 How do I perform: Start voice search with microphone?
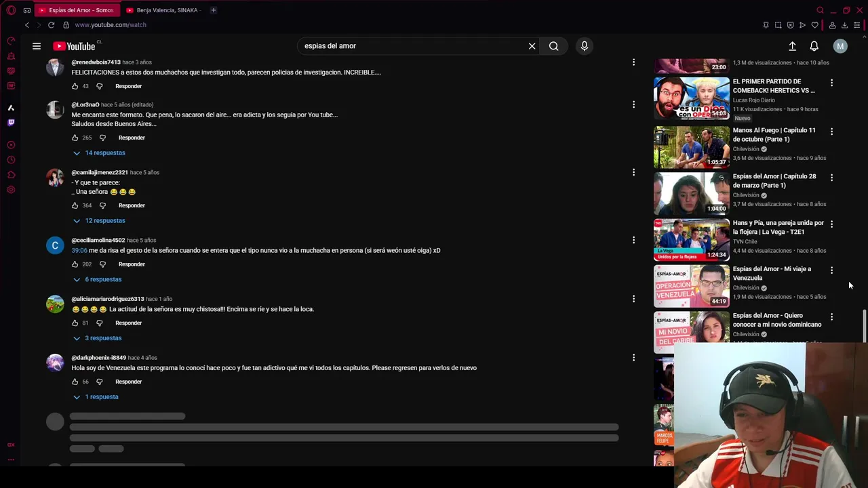(x=585, y=46)
